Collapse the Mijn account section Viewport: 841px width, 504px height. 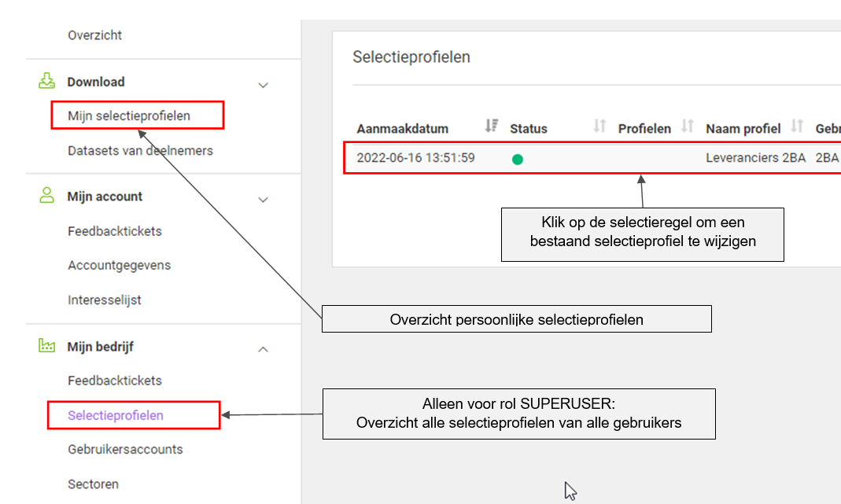coord(263,199)
